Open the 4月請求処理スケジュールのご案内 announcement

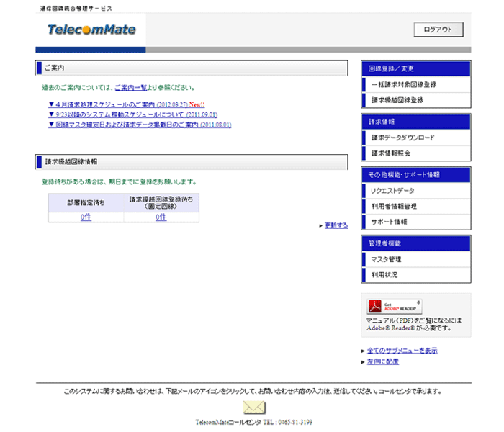point(126,104)
